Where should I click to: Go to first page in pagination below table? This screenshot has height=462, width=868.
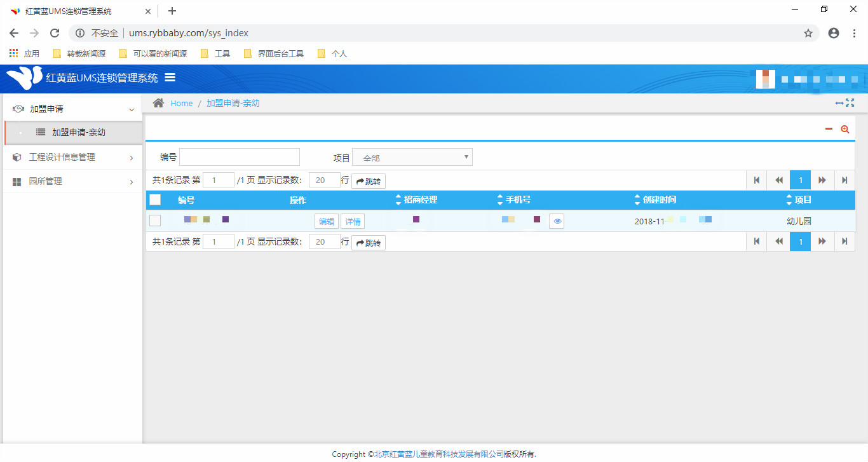click(757, 241)
